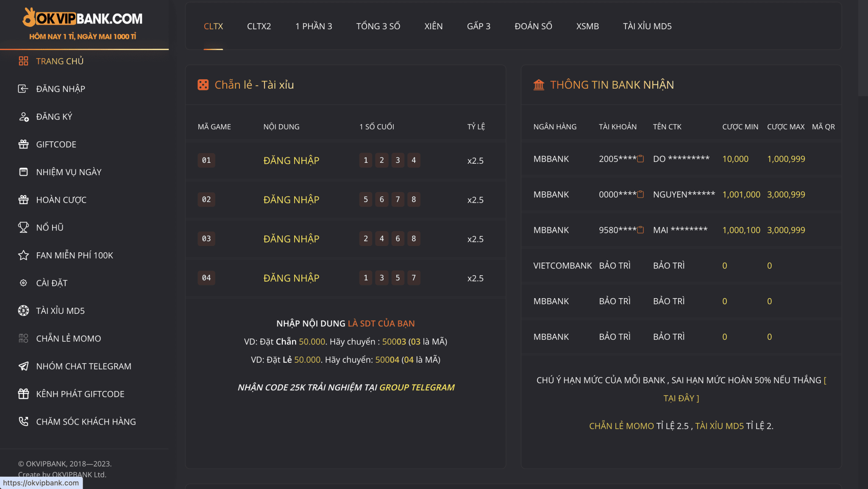Select the XIÊN tab
Screen dimensions: 868x489
coord(434,26)
